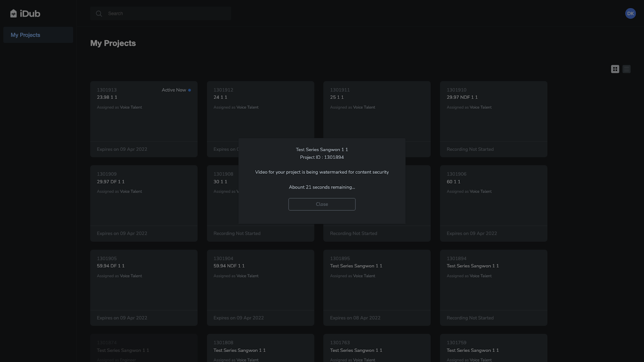Click the title 23.98 1 1
This screenshot has height=362, width=644.
pyautogui.click(x=107, y=97)
